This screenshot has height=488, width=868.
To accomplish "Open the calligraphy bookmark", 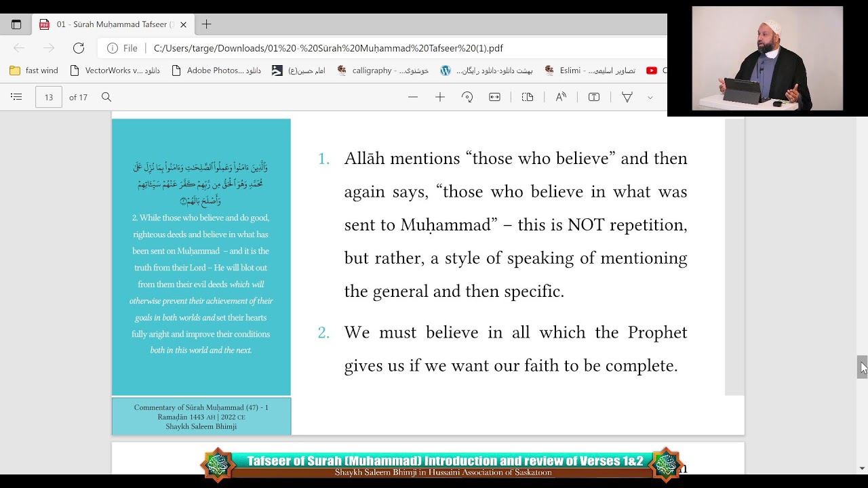I will click(x=383, y=70).
